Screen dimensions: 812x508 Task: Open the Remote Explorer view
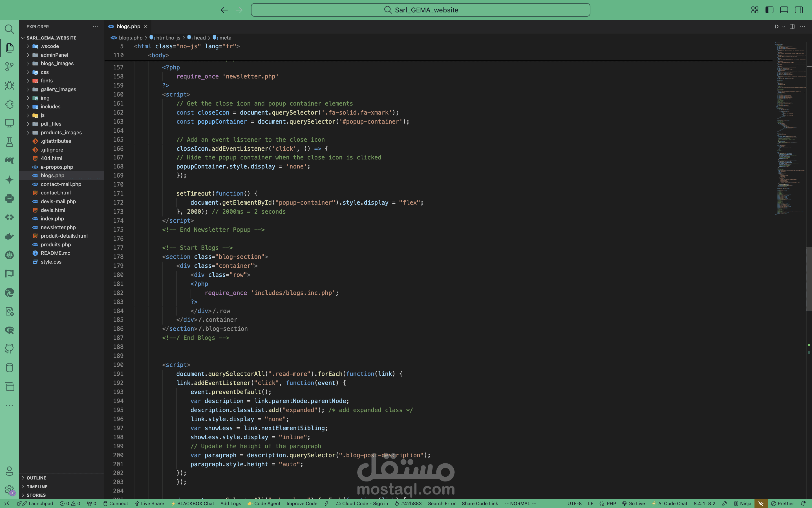click(9, 123)
